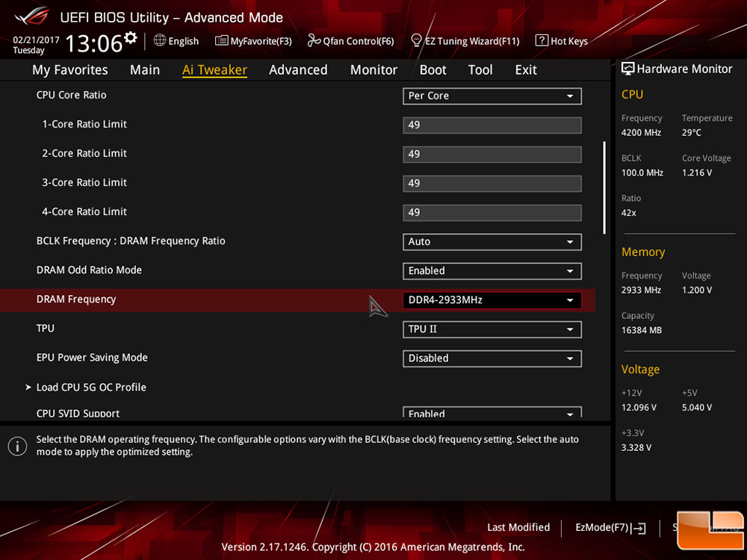Click the EzMode exit arrow icon
Image resolution: width=747 pixels, height=560 pixels.
[639, 528]
